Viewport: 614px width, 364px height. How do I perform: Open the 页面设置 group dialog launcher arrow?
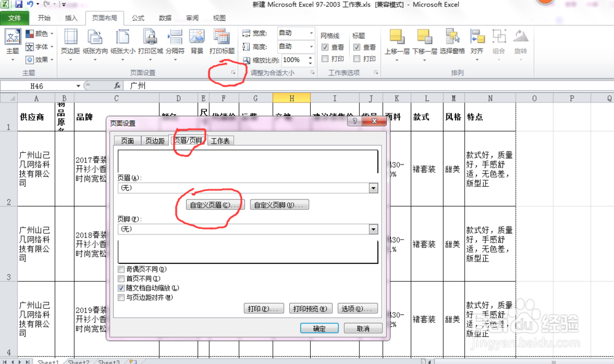pos(233,73)
